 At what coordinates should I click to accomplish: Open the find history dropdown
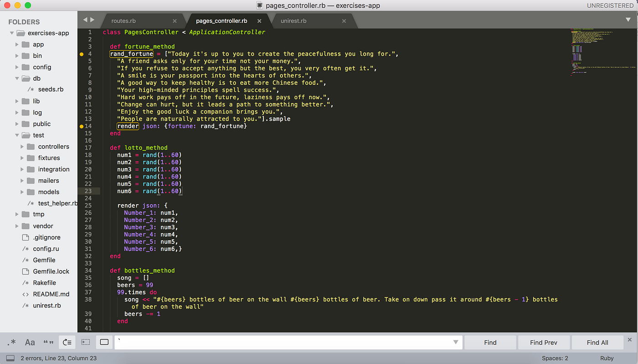click(455, 342)
